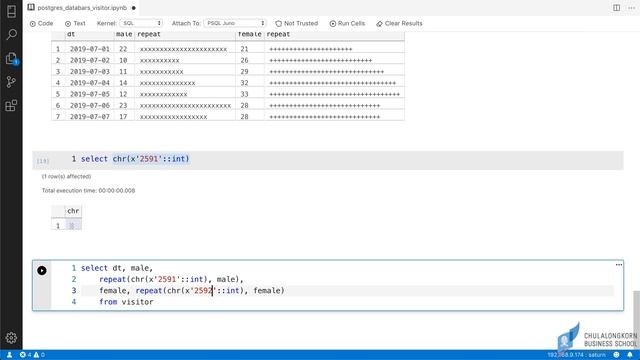Click the 'male' column header
This screenshot has width=640, height=360.
coord(124,34)
